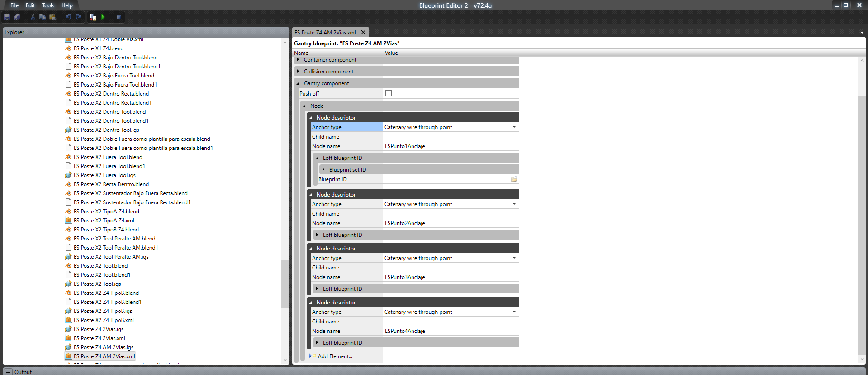The image size is (868, 375).
Task: Open the first Anchor type dropdown
Action: pos(451,127)
